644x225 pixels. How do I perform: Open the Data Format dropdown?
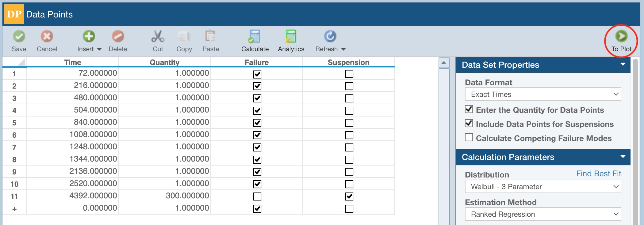(x=543, y=94)
